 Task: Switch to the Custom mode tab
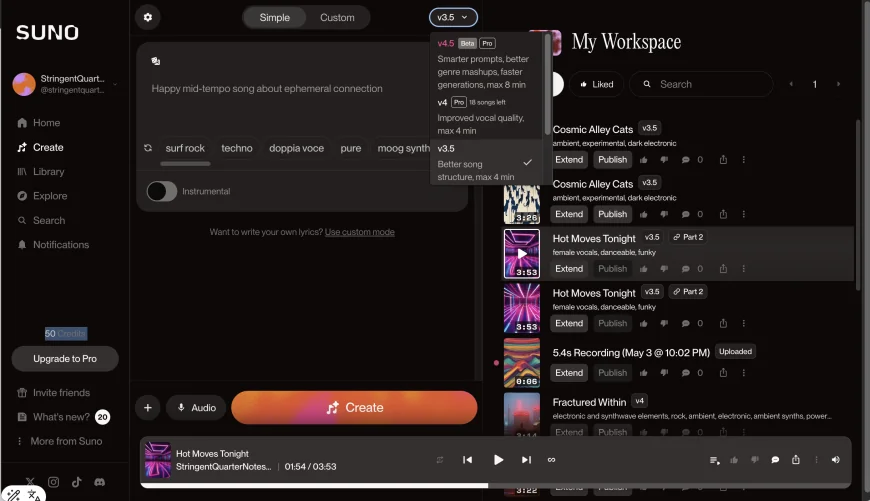(337, 17)
